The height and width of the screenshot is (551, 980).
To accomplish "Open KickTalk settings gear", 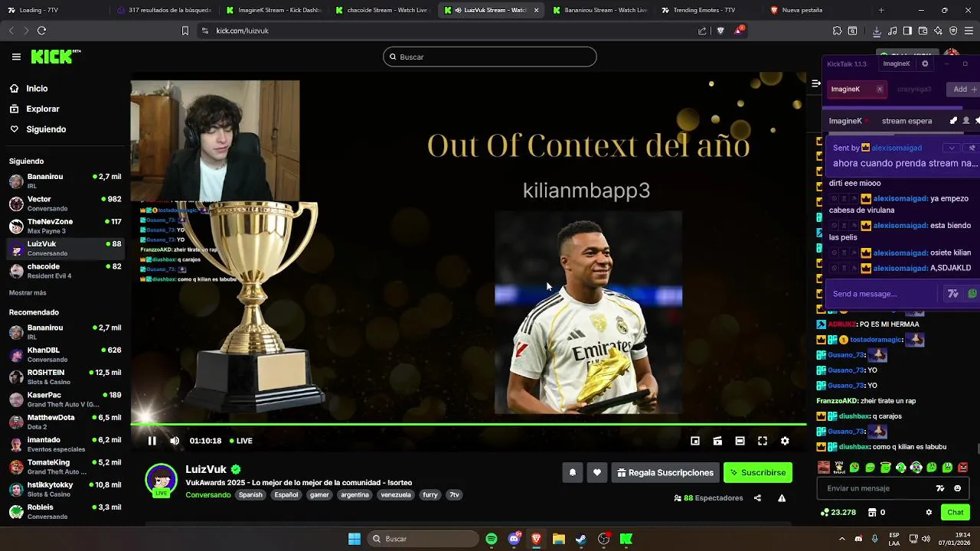I will coord(925,64).
